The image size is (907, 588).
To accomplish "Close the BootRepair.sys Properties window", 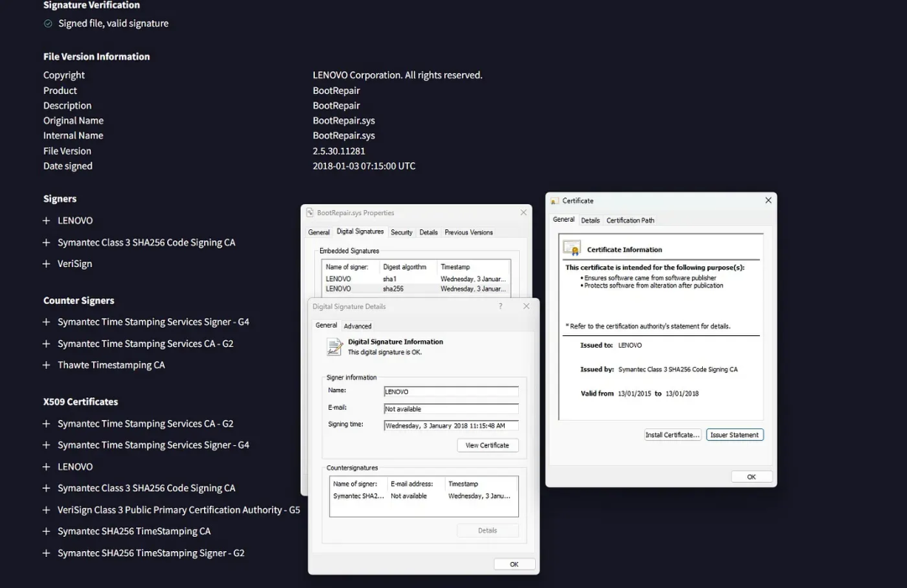I will tap(523, 213).
